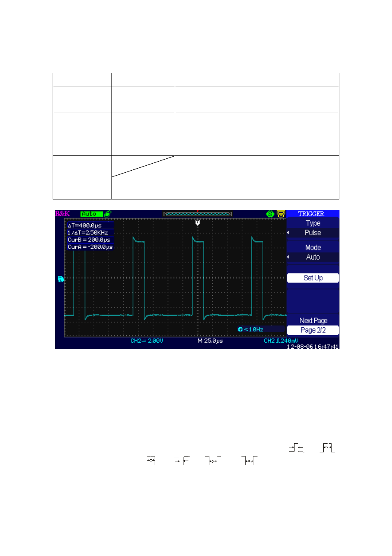
Task: Click the Set Up button
Action: tap(313, 278)
